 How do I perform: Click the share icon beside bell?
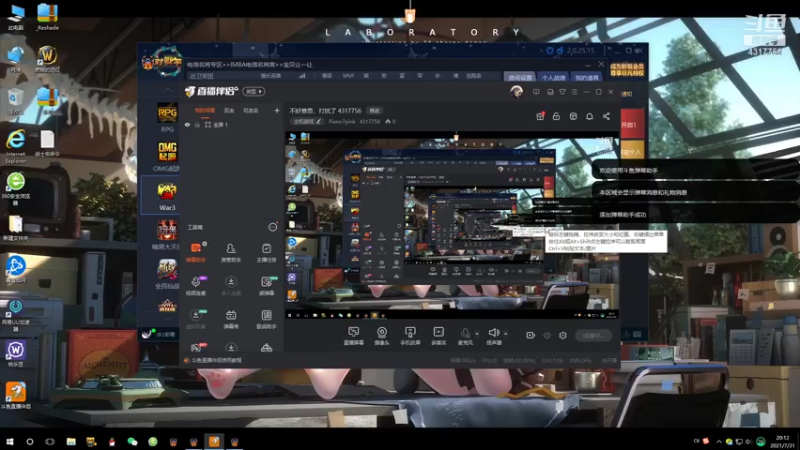point(606,116)
